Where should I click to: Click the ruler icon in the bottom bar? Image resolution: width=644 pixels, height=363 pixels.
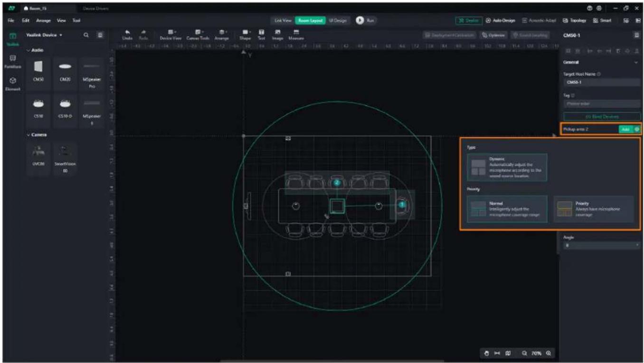[x=497, y=353]
